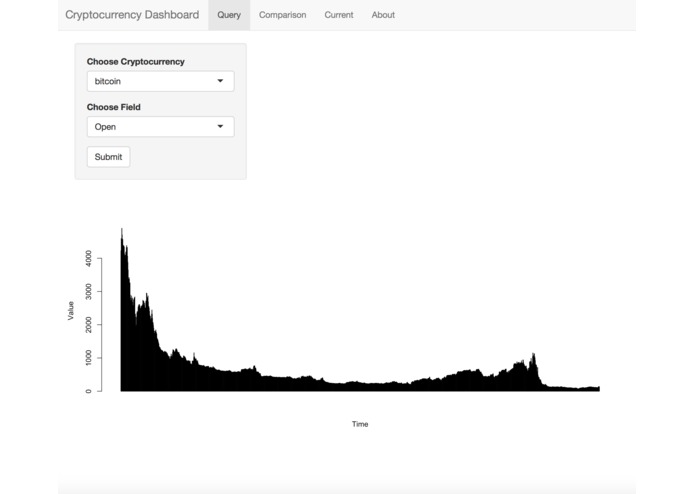695x494 pixels.
Task: Click the 4000 y-axis tick label
Action: 88,258
